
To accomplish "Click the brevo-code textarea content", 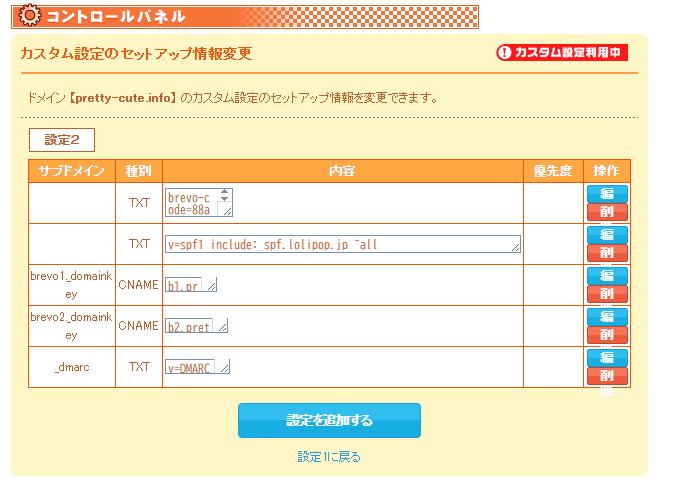I will (193, 203).
